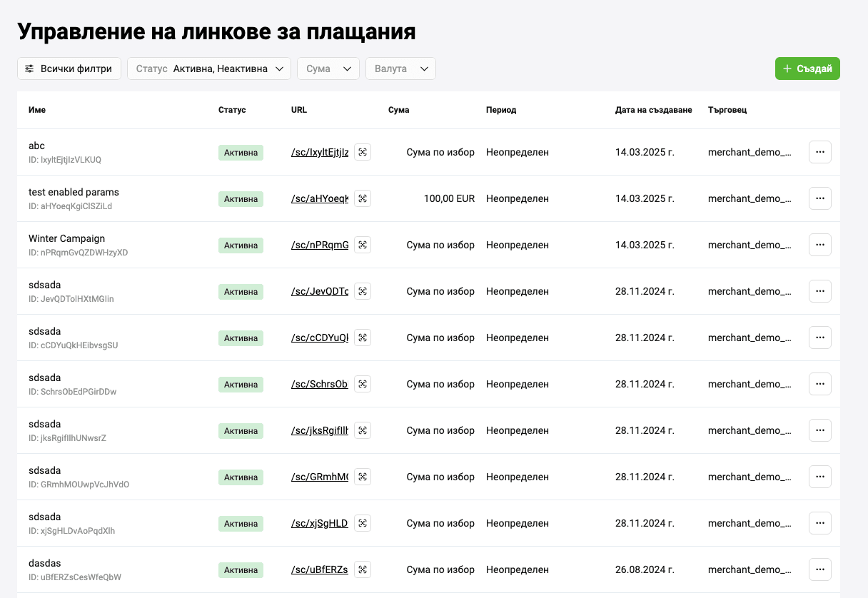Expand the Сума filter dropdown
This screenshot has width=868, height=598.
[x=328, y=69]
